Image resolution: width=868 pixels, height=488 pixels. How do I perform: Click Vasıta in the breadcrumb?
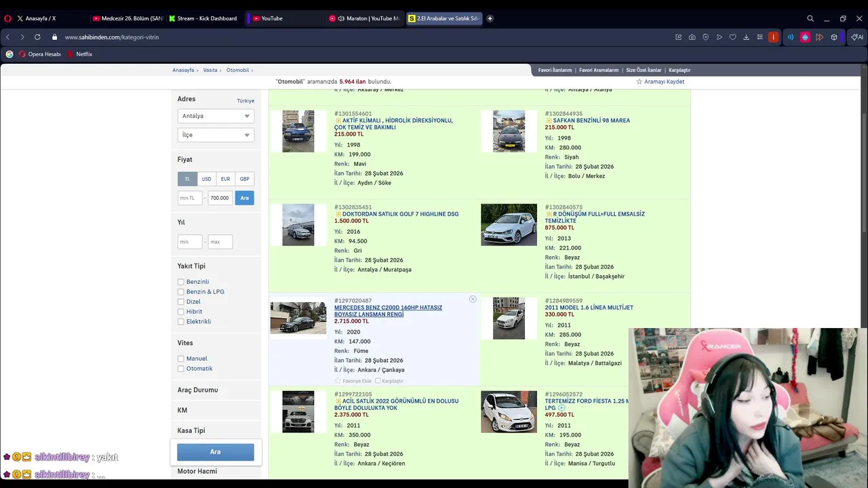coord(210,70)
